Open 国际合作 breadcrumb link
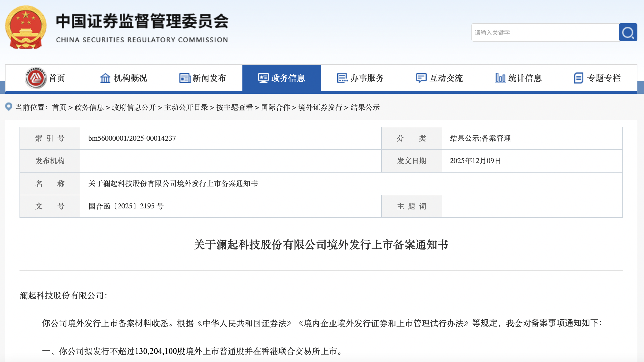Viewport: 644px width, 362px height. tap(275, 107)
